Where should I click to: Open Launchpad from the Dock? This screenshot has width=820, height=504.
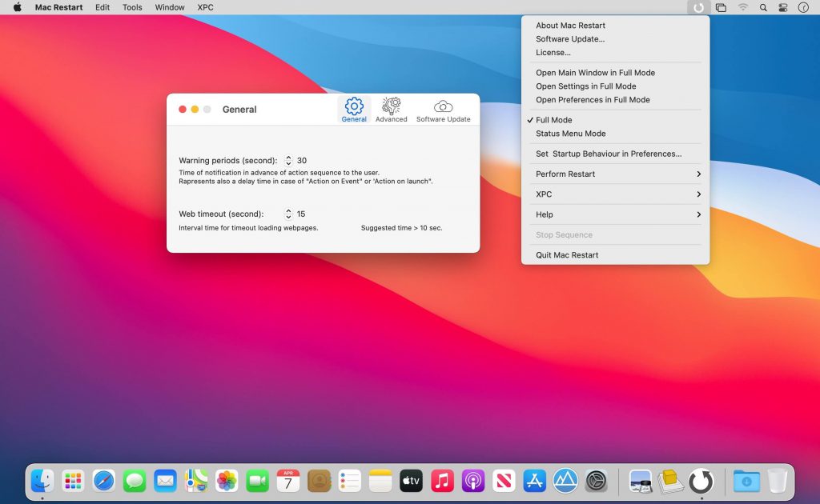click(73, 481)
